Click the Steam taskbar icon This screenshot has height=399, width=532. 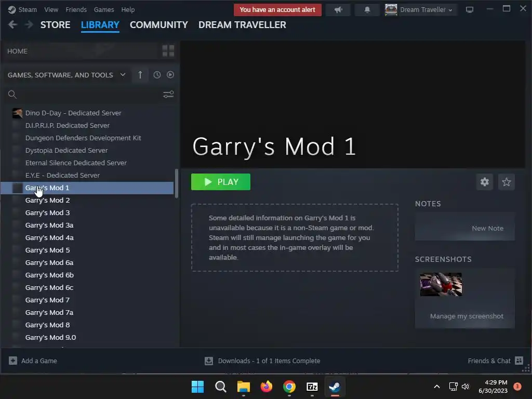coord(335,387)
